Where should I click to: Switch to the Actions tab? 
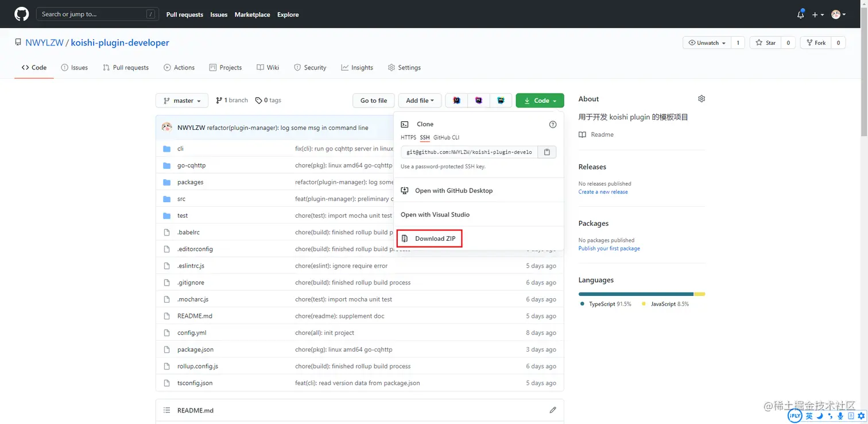click(179, 68)
